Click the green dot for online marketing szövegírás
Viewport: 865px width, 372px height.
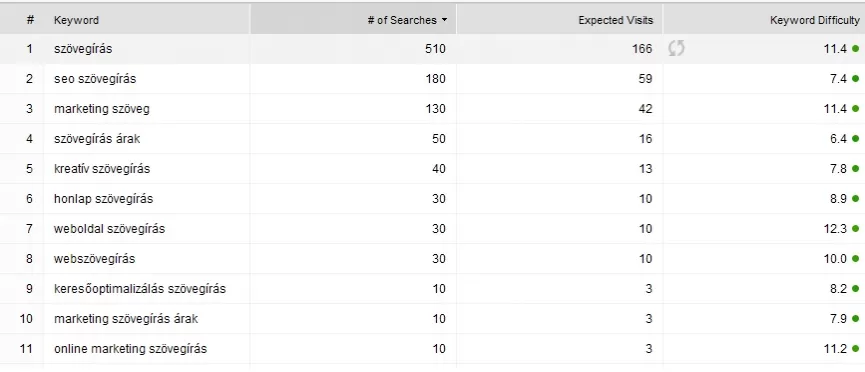click(x=856, y=348)
